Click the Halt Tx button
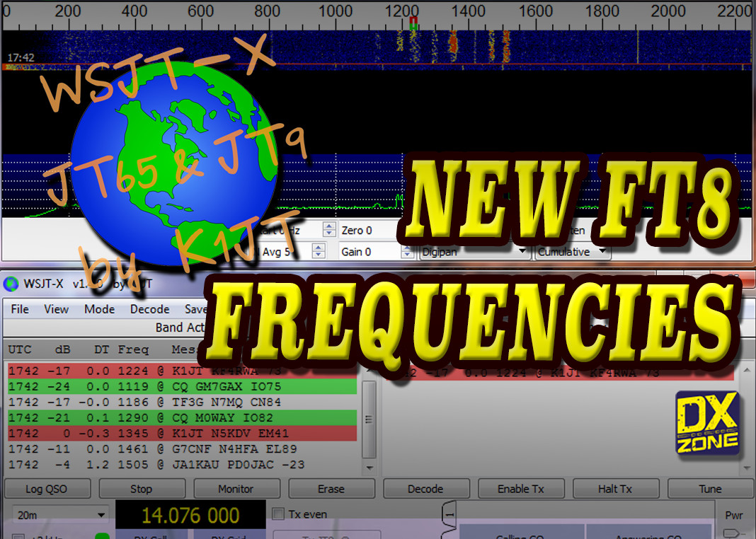The height and width of the screenshot is (539, 756). pos(615,489)
